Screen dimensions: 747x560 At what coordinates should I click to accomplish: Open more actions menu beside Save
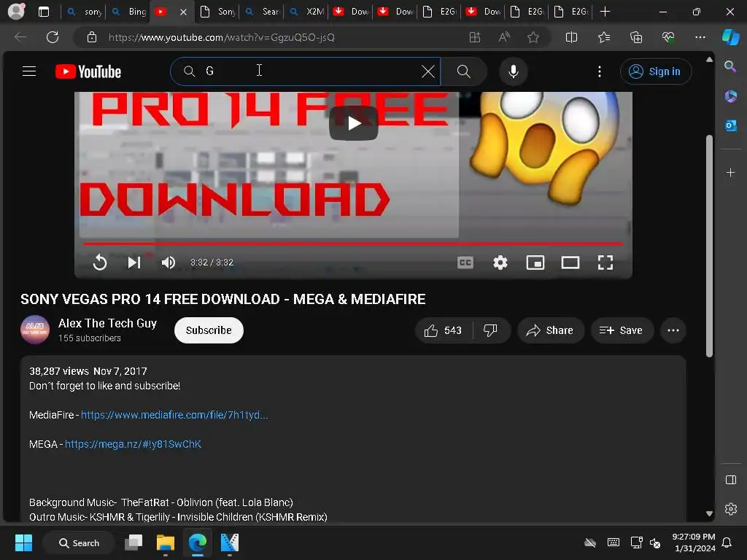coord(673,330)
